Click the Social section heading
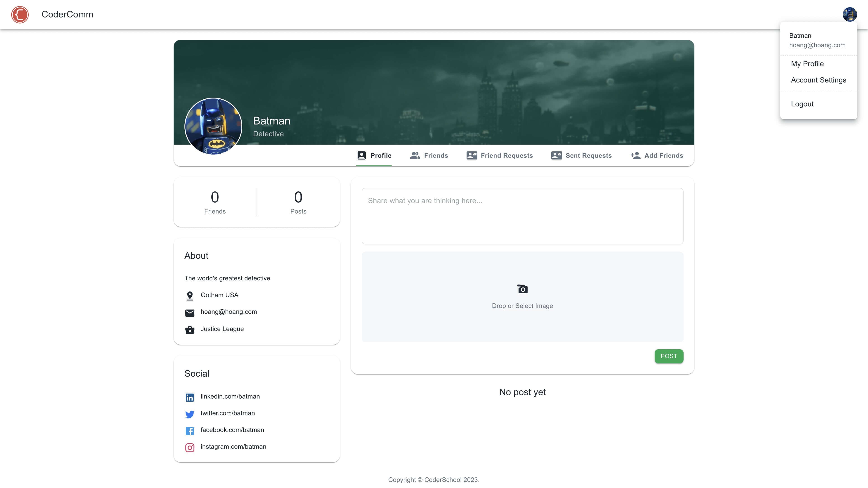 click(197, 373)
